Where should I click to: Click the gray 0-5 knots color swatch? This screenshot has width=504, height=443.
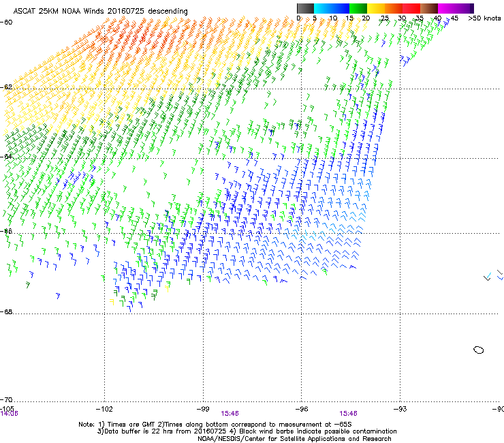(x=305, y=8)
